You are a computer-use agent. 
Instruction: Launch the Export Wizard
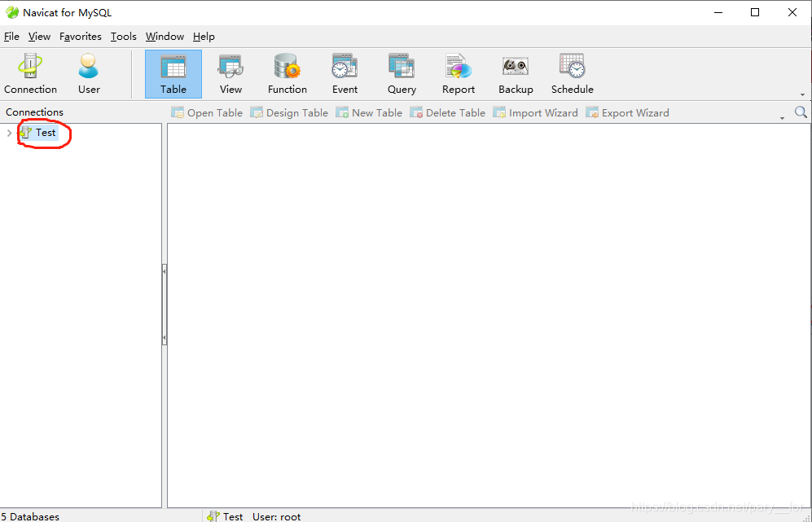click(x=628, y=112)
